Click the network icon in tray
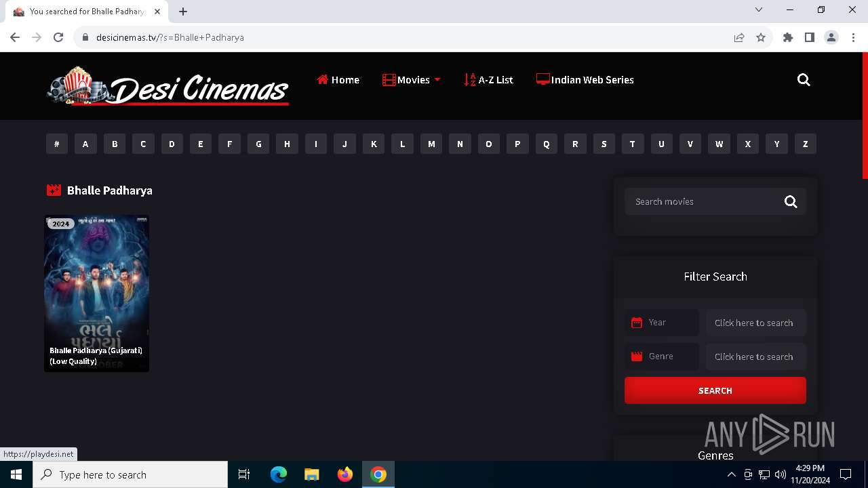868x488 pixels. point(764,474)
